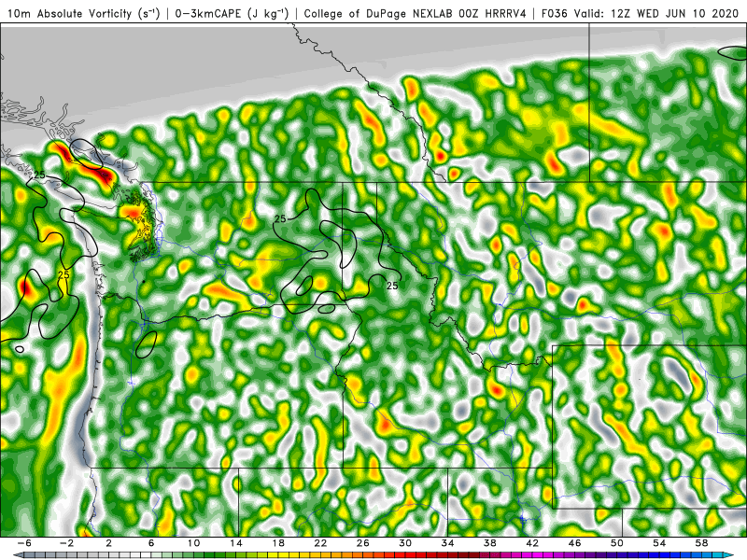Click the 6 color scale label
Viewport: 747px width, 560px height.
(x=151, y=543)
